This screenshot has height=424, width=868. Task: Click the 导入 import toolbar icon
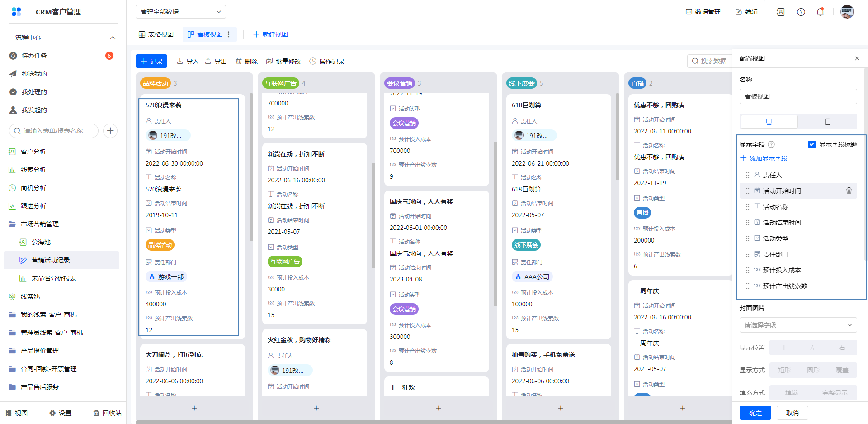point(188,62)
